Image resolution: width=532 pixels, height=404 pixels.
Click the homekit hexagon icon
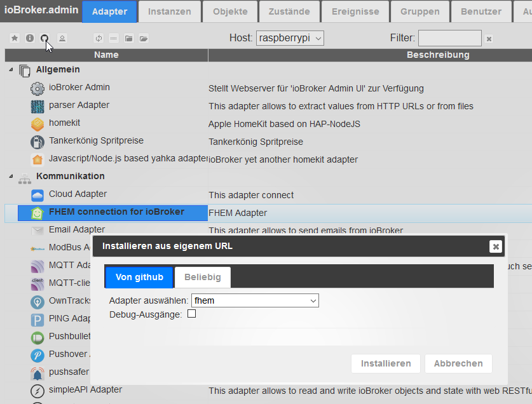[x=38, y=124]
